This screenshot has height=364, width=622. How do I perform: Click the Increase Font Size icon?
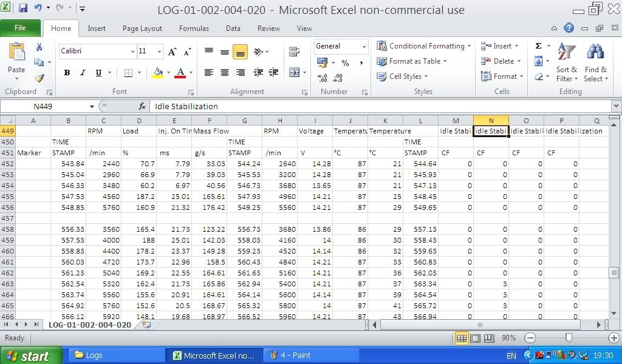point(173,52)
